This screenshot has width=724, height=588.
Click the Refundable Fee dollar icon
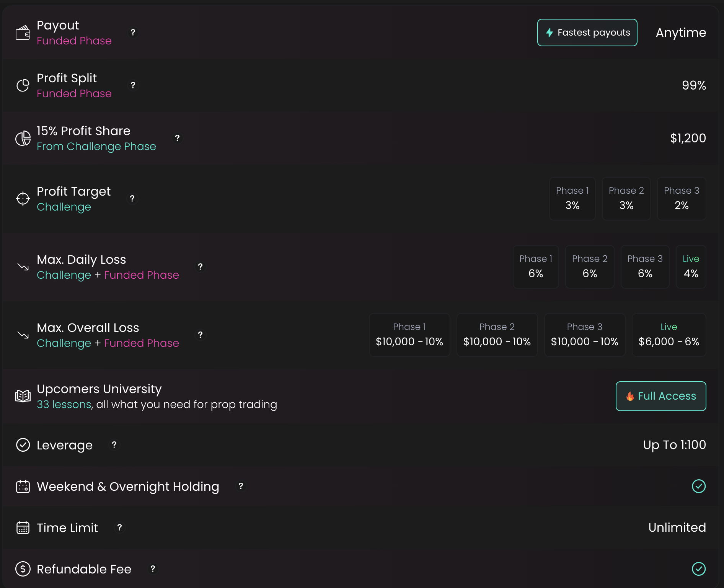pos(23,569)
